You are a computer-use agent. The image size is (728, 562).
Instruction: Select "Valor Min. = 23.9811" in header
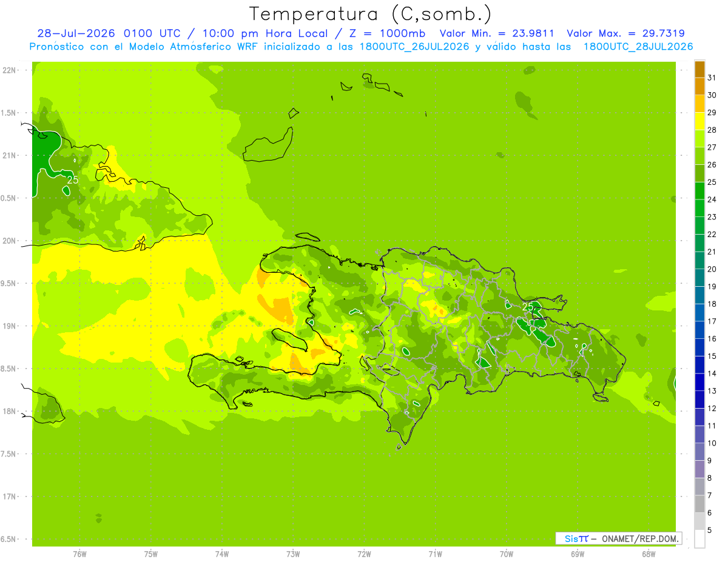click(x=497, y=34)
